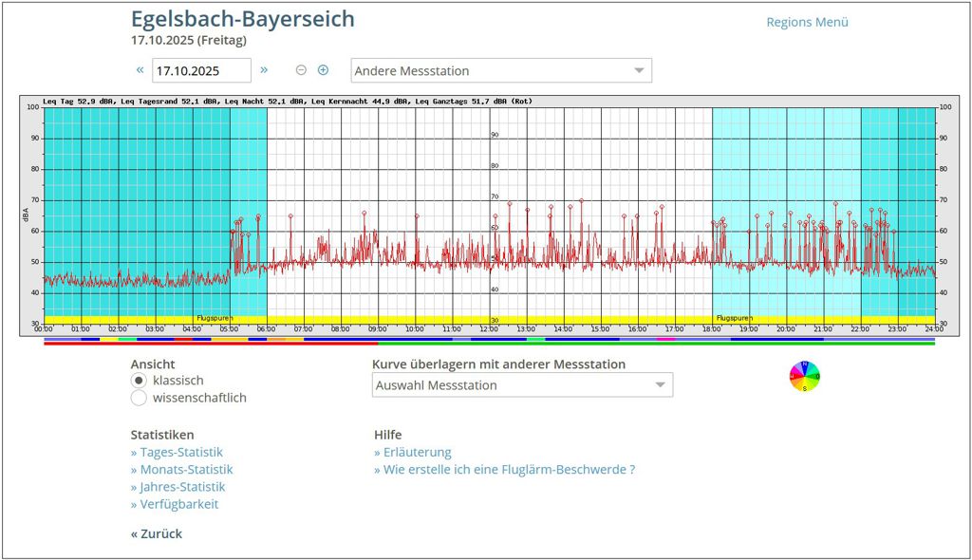Viewport: 972px width, 560px height.
Task: Click the zoom out minus icon
Action: pos(301,70)
